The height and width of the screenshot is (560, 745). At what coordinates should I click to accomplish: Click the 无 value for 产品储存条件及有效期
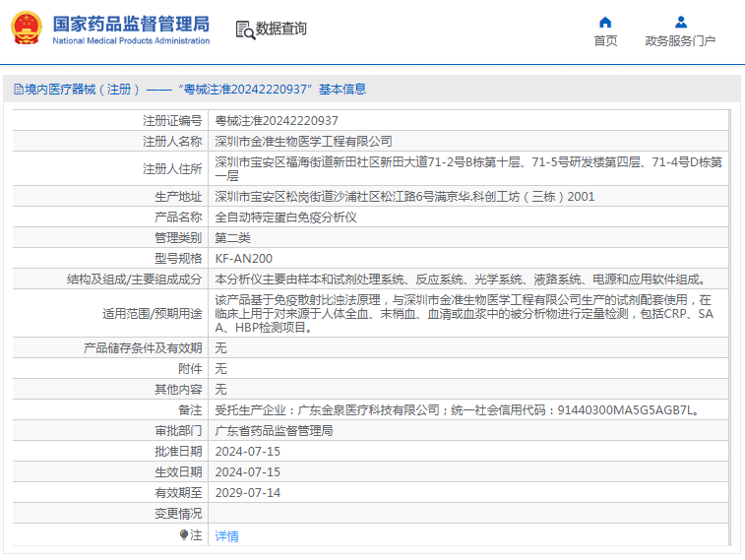[220, 347]
